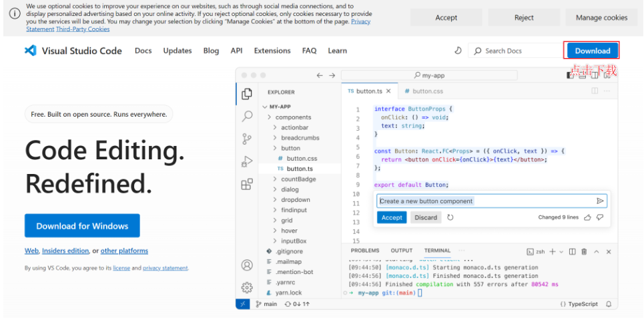Click the Manage gear icon in activity bar
Screen dimensions: 644x320
click(247, 287)
